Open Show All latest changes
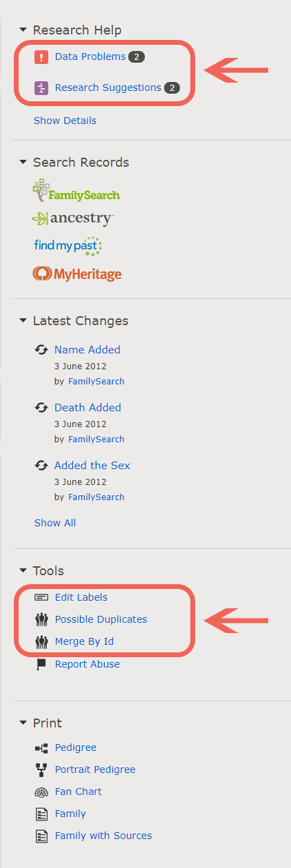Image resolution: width=291 pixels, height=868 pixels. (55, 523)
